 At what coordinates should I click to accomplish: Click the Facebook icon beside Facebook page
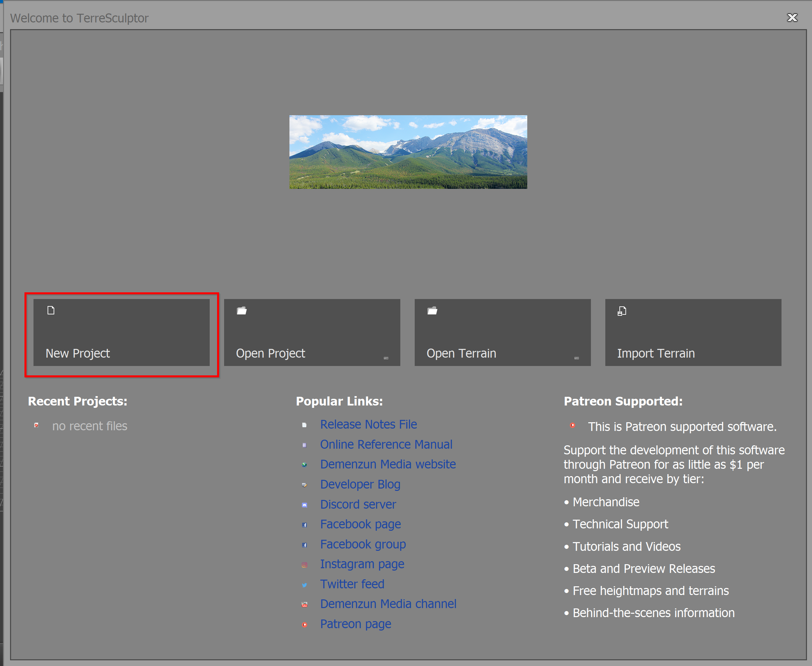pos(304,525)
